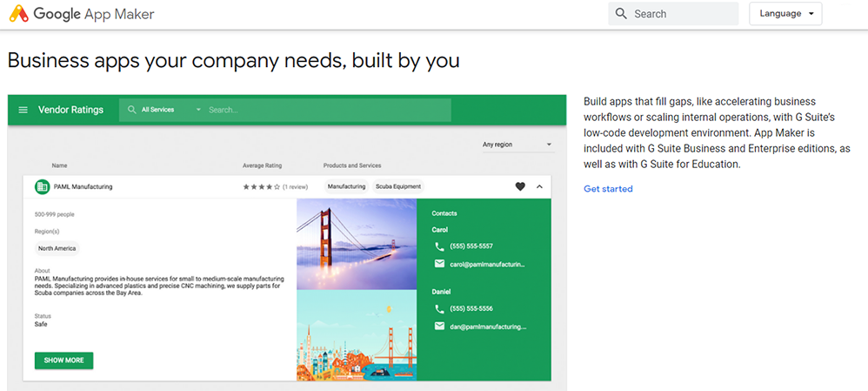Click the search magnifier icon in header
The height and width of the screenshot is (391, 868).
(x=621, y=14)
